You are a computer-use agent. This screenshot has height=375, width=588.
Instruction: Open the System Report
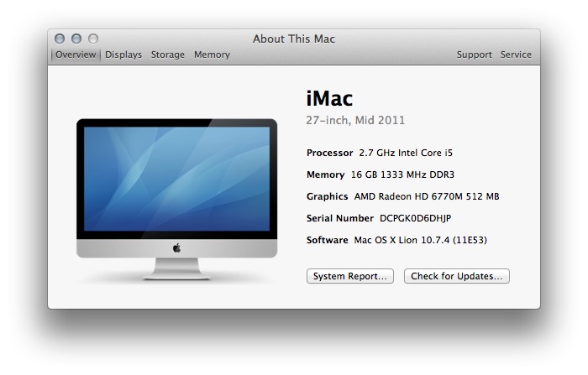(x=350, y=276)
